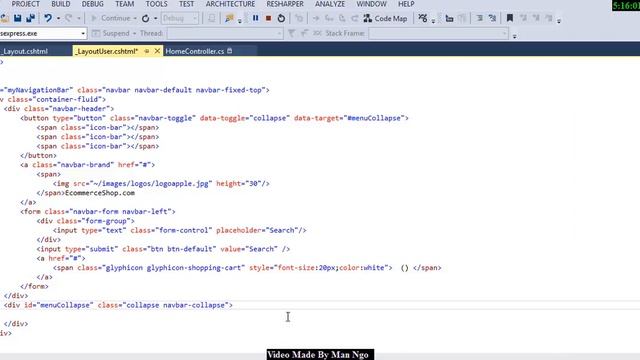The image size is (640, 360).
Task: Close the _LayoutUser.cshtml tab
Action: coord(157,51)
